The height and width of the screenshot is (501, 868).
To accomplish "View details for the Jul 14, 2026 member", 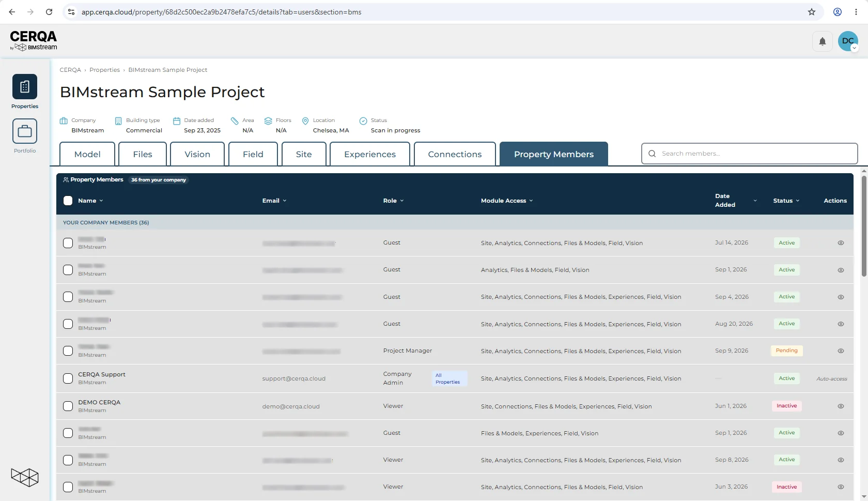I will (841, 243).
